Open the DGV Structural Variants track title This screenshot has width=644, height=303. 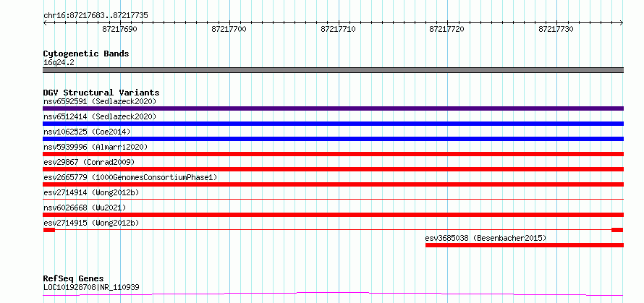[101, 93]
